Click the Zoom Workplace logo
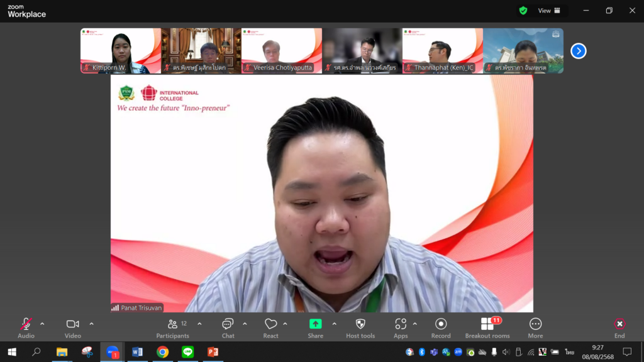The image size is (644, 362). click(26, 11)
